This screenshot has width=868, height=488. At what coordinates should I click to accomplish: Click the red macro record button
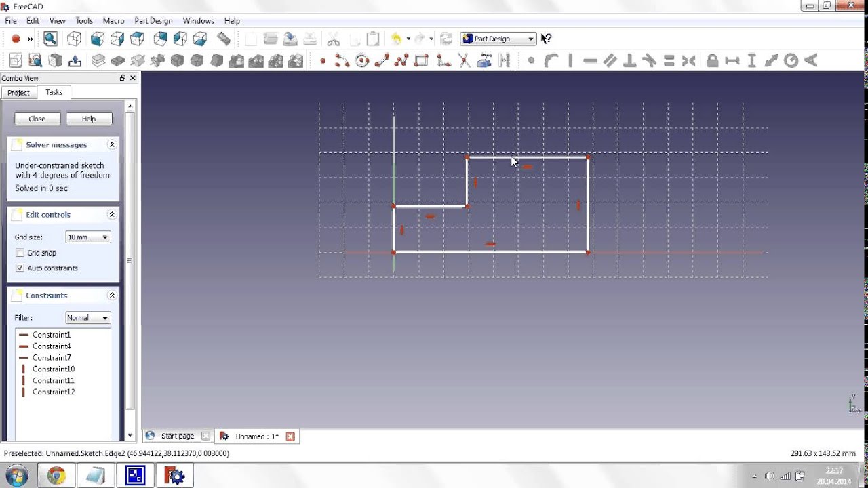point(16,39)
